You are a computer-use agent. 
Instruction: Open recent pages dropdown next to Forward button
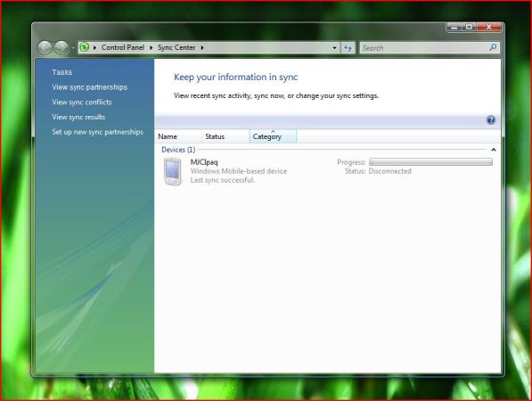[x=73, y=48]
